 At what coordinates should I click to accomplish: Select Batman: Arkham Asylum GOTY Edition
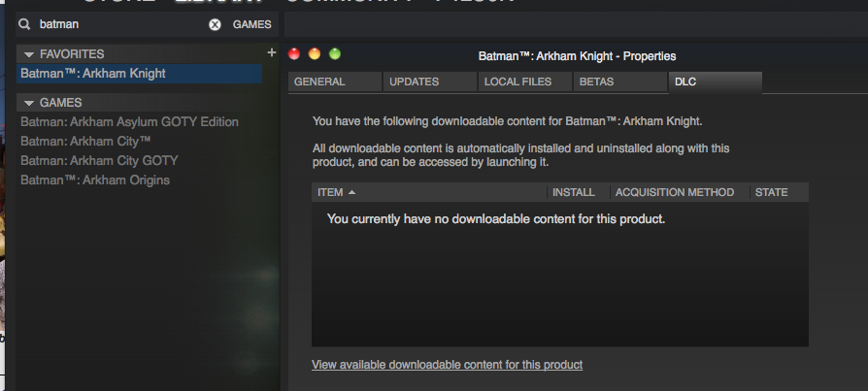point(129,122)
